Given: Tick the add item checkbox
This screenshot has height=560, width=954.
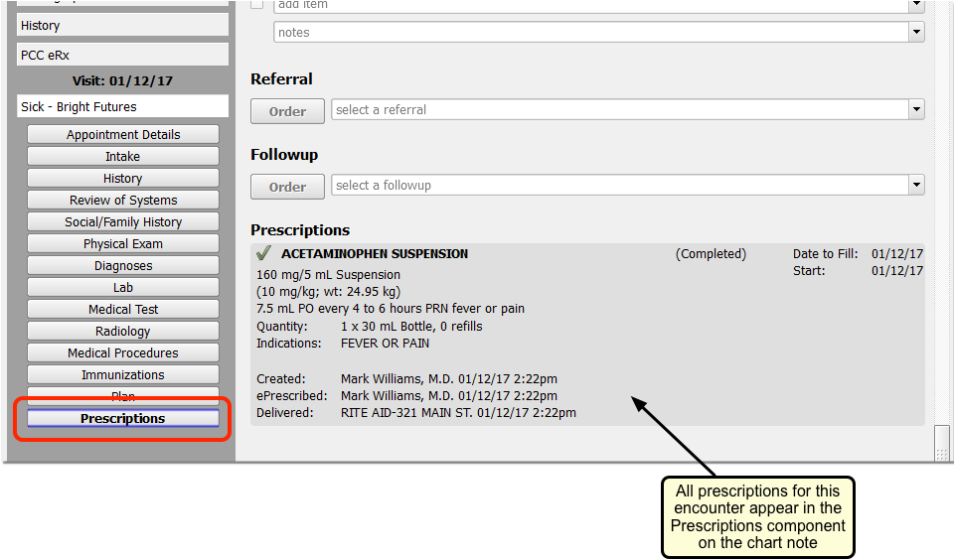Looking at the screenshot, I should point(257,4).
